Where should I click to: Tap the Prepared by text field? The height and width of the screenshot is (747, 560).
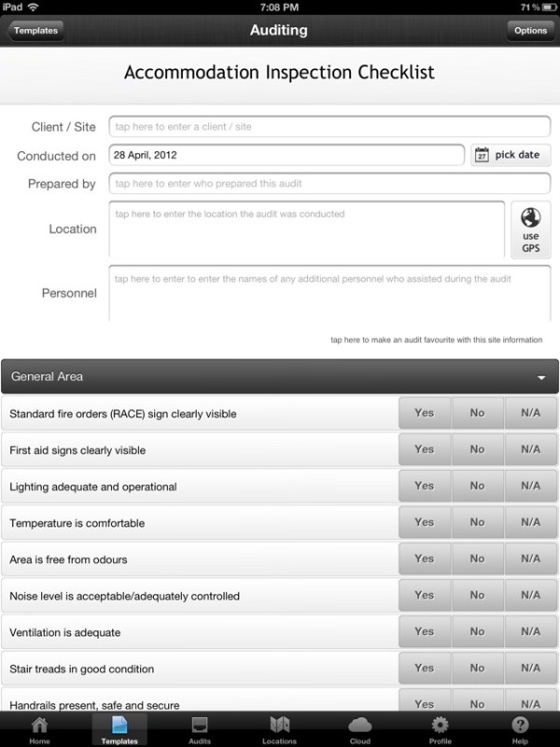click(329, 184)
